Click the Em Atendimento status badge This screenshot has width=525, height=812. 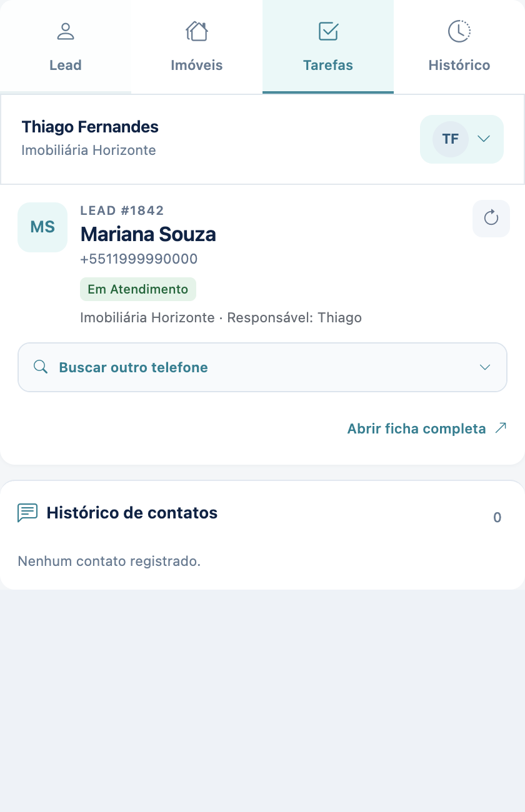click(138, 289)
